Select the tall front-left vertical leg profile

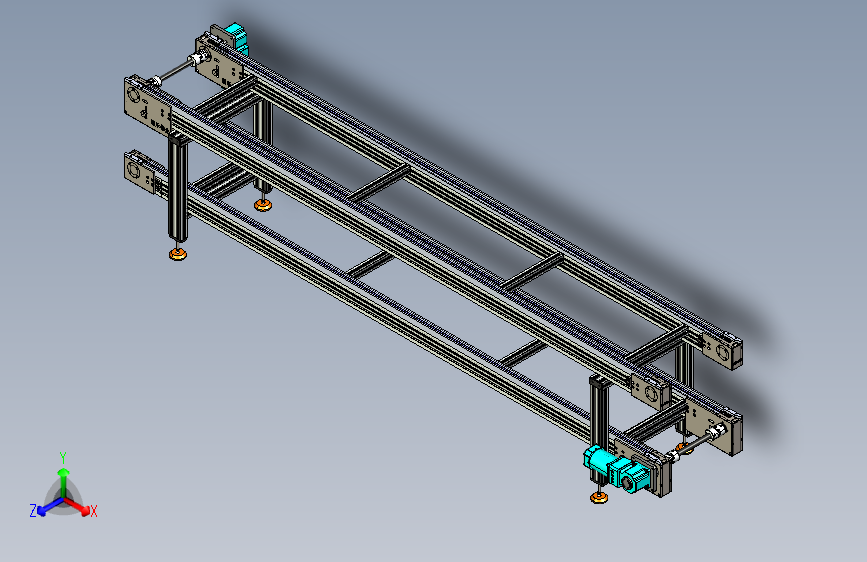pyautogui.click(x=178, y=187)
